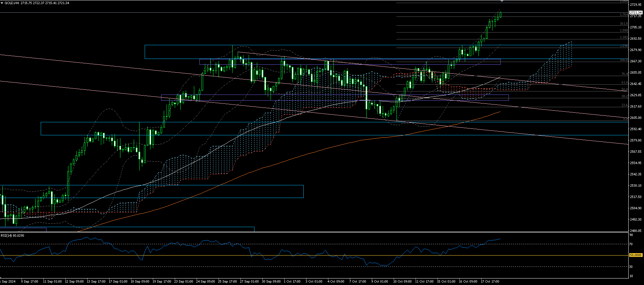Viewport: 644px width, 285px height.
Task: Click the 2729.95 price on the scale
Action: click(635, 5)
